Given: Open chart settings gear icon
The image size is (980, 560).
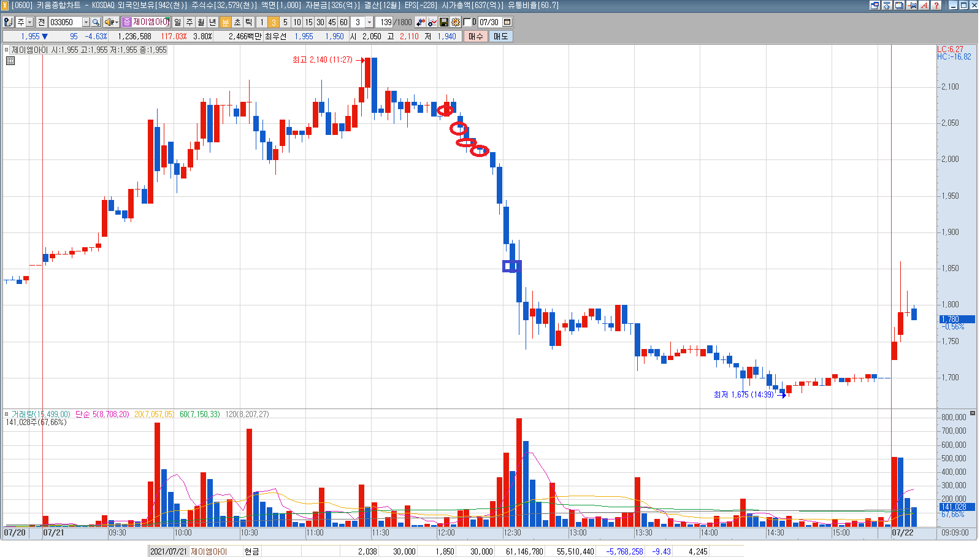Looking at the screenshot, I should (456, 22).
